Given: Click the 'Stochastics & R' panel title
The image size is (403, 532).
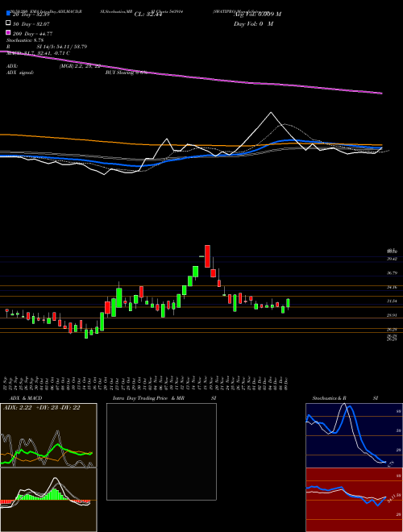Looking at the screenshot, I should 330,398.
